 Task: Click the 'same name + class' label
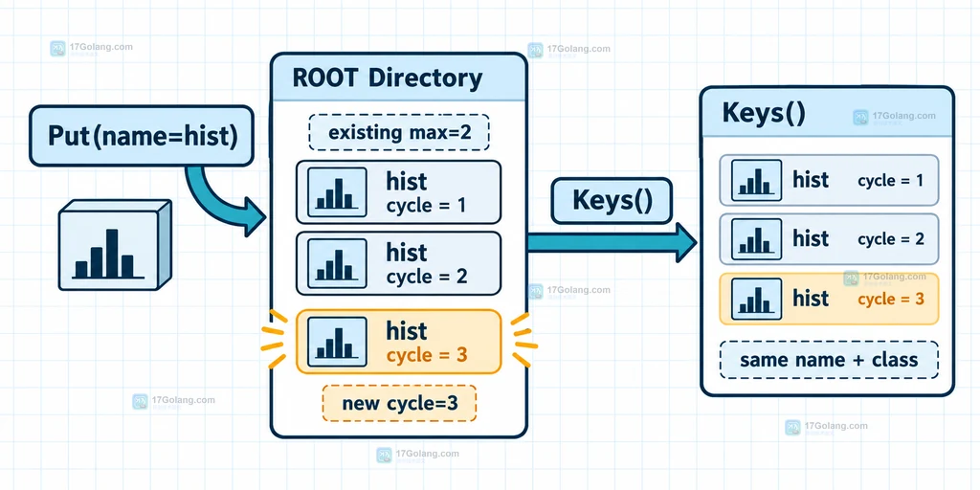coord(829,360)
